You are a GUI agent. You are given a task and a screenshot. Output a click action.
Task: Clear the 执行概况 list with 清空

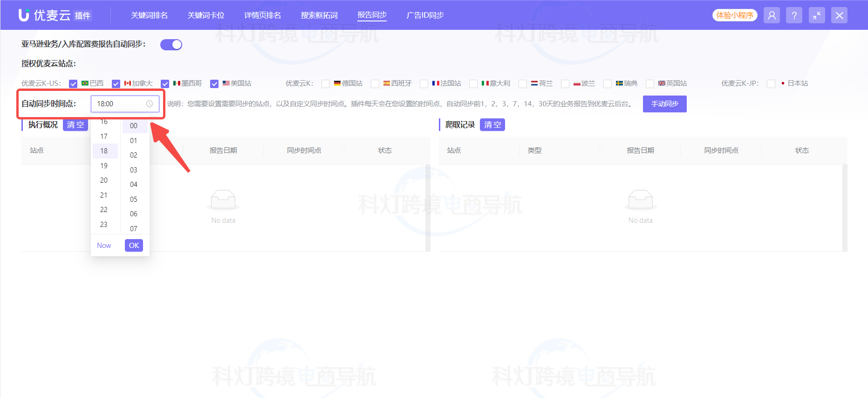pyautogui.click(x=75, y=125)
